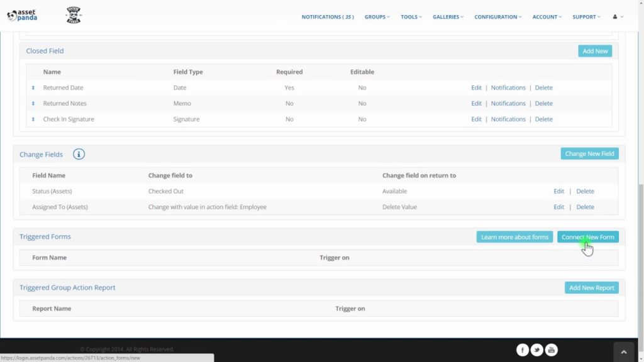Expand the Groups dropdown menu
The width and height of the screenshot is (644, 362).
(377, 17)
